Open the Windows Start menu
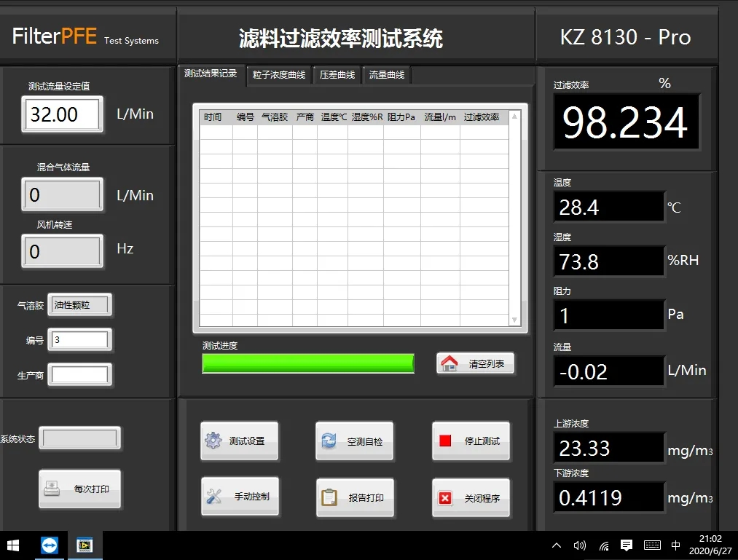738x560 pixels. click(13, 545)
